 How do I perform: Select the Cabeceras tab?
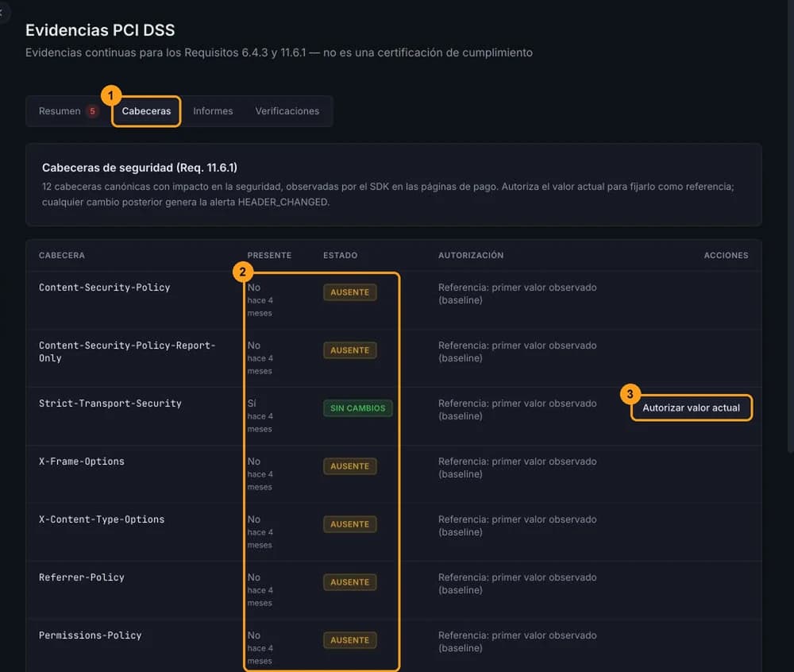146,111
